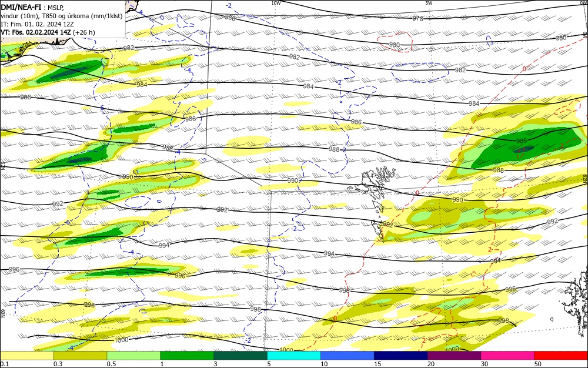Viewport: 588px width, 368px height.
Task: Click the 986 label inside eastern rain area
Action: pyautogui.click(x=522, y=141)
